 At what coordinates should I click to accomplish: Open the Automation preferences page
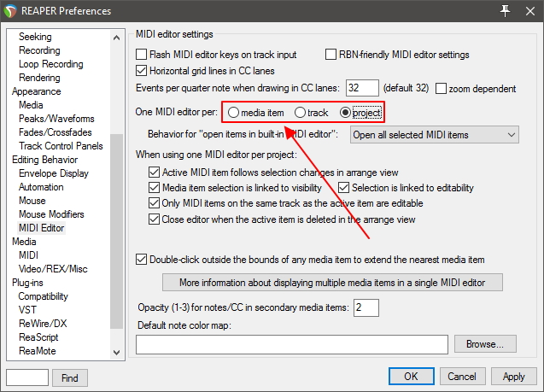pyautogui.click(x=41, y=187)
